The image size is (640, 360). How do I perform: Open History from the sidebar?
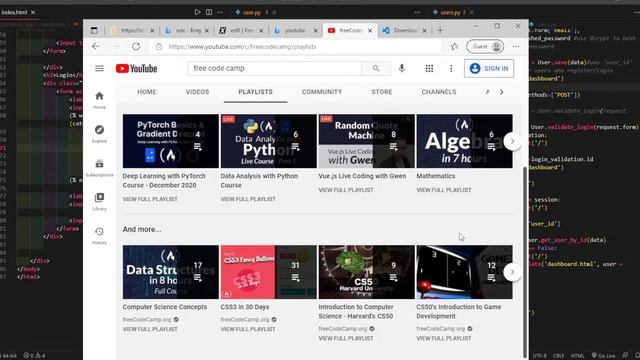pos(99,236)
